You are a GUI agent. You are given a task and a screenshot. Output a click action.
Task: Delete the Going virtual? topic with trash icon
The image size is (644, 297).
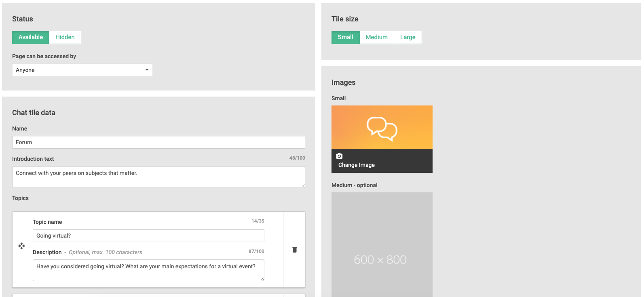coord(294,250)
